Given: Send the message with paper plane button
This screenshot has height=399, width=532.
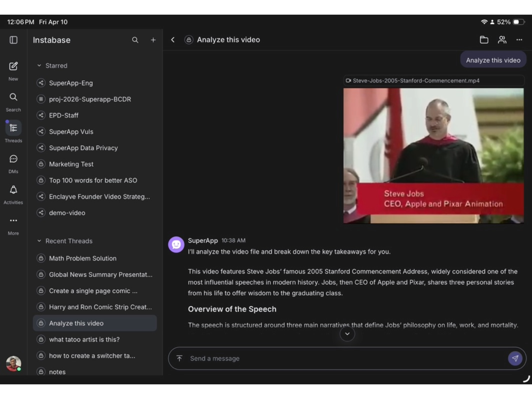Looking at the screenshot, I should click(515, 358).
